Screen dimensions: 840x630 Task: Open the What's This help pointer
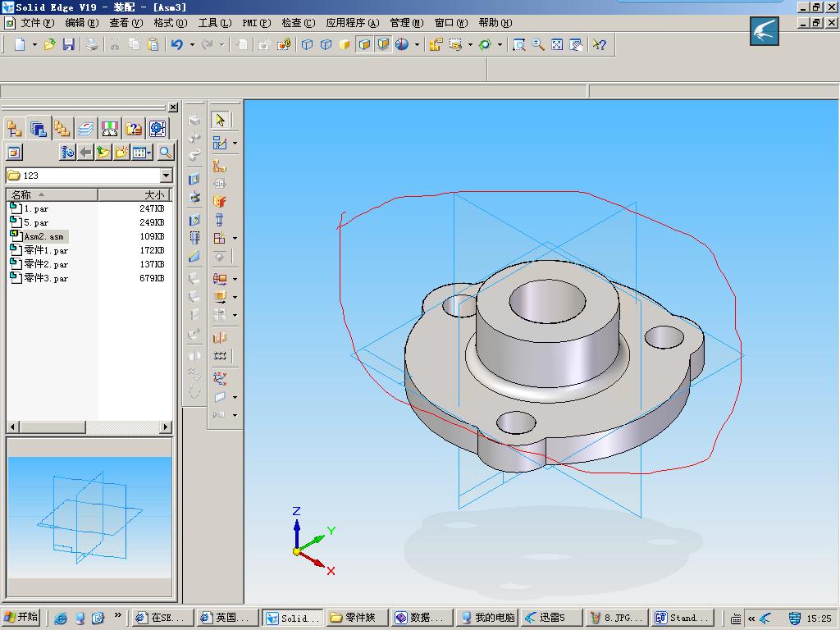600,44
